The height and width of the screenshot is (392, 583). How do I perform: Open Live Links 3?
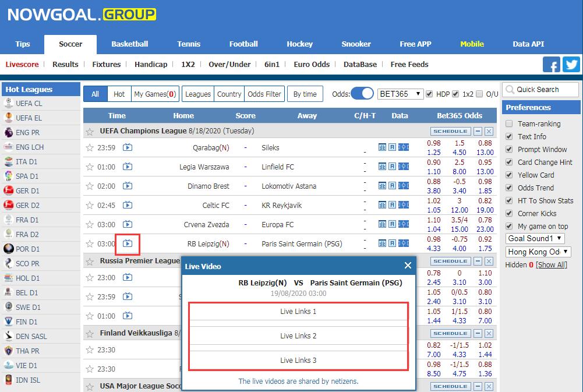(x=298, y=360)
